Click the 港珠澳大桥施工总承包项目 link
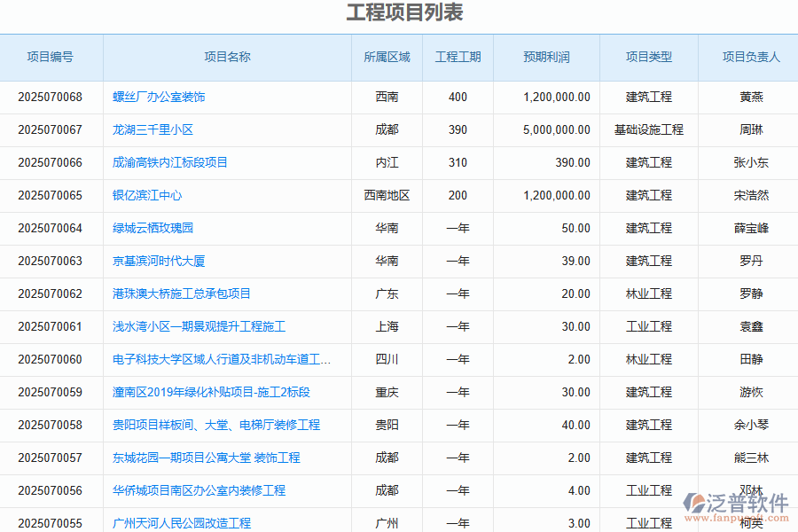Viewport: 798px width, 532px height. pyautogui.click(x=182, y=293)
